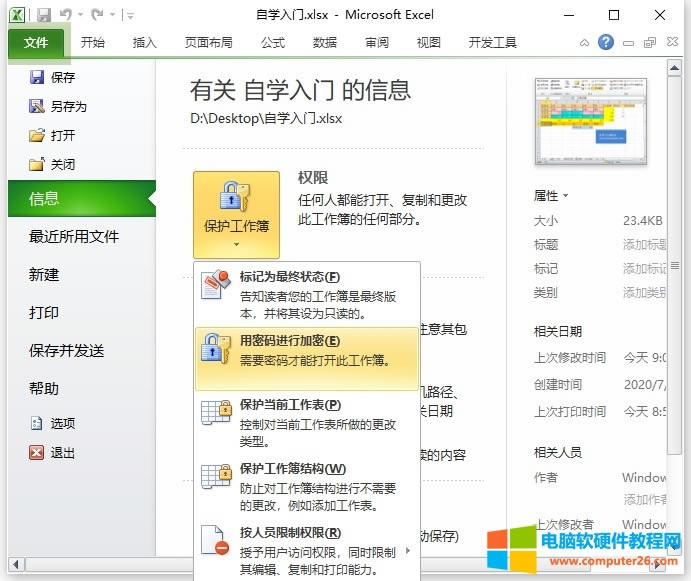Click the workbook close X icon in ribbon
Screen dimensions: 691x581
point(672,42)
